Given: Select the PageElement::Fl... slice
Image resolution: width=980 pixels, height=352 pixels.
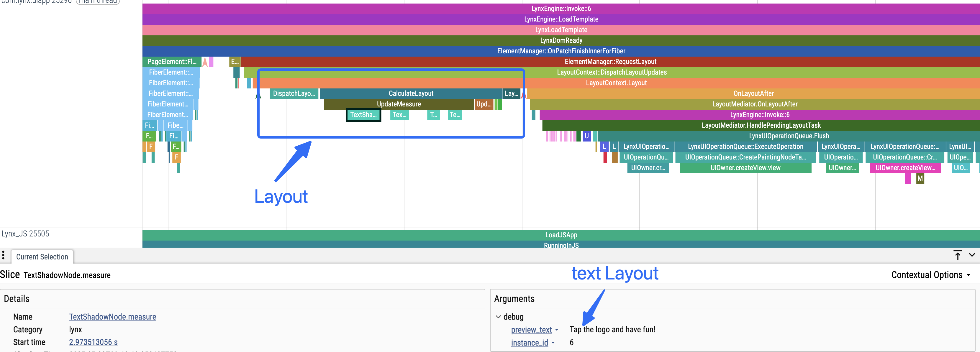Looking at the screenshot, I should pos(172,62).
